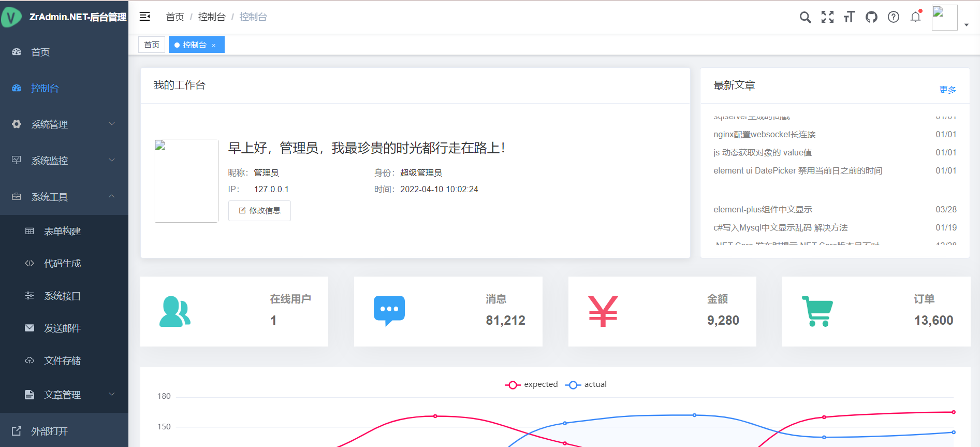Screen dimensions: 980x447
Task: Collapse the 系统工具 menu
Action: 64,197
